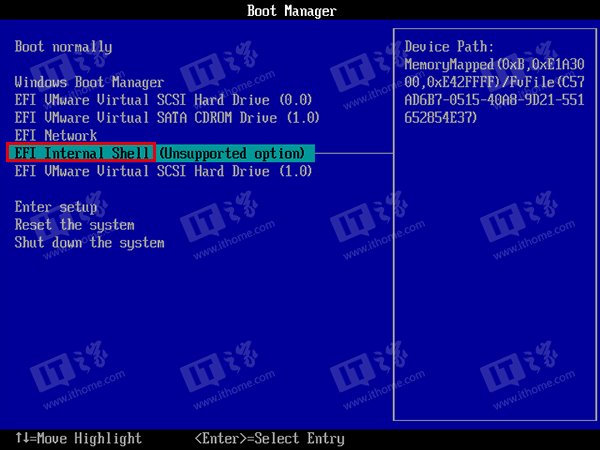Click the highlighted EFI Internal Shell entry
This screenshot has width=600, height=450.
pos(82,153)
